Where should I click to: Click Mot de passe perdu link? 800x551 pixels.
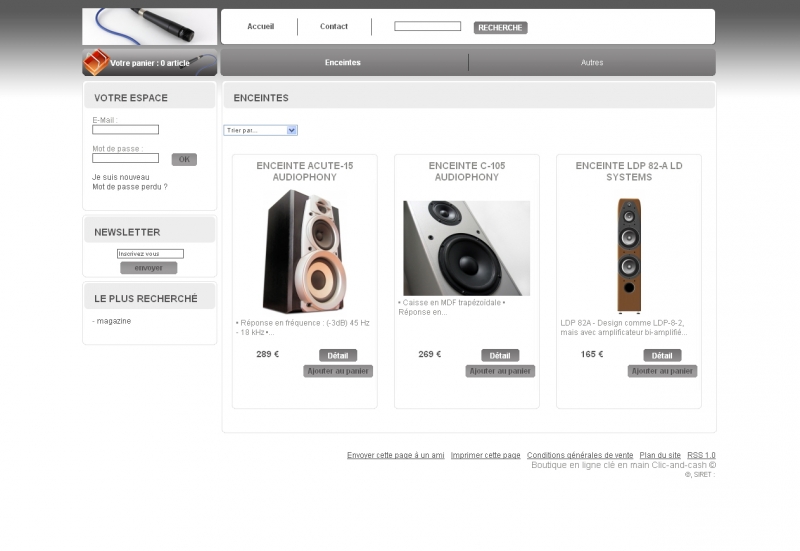point(130,187)
